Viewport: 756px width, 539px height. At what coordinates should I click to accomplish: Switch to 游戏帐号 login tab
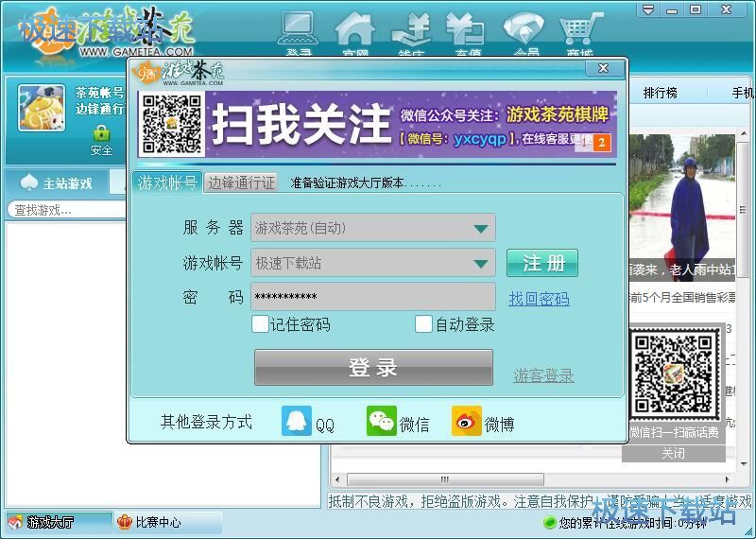pyautogui.click(x=167, y=183)
